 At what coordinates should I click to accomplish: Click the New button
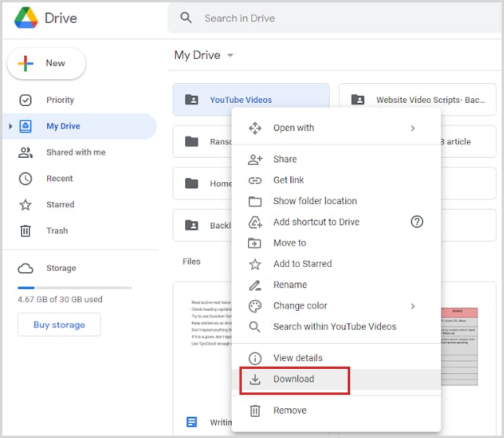[46, 63]
